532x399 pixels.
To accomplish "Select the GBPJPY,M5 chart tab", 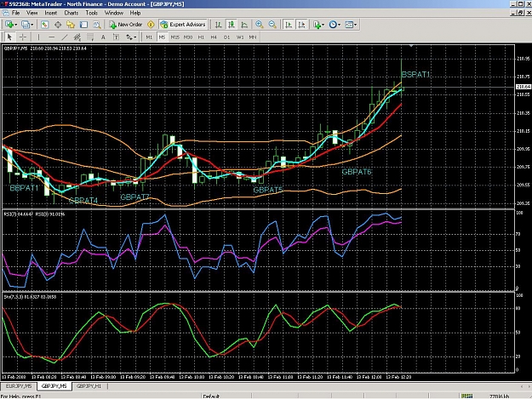I will tap(54, 386).
